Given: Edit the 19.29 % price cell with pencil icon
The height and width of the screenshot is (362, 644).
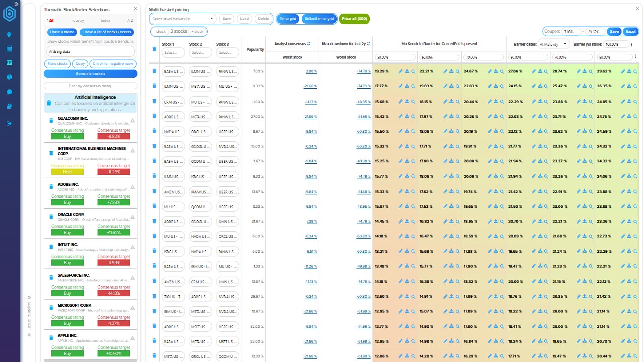Looking at the screenshot, I should [401, 71].
